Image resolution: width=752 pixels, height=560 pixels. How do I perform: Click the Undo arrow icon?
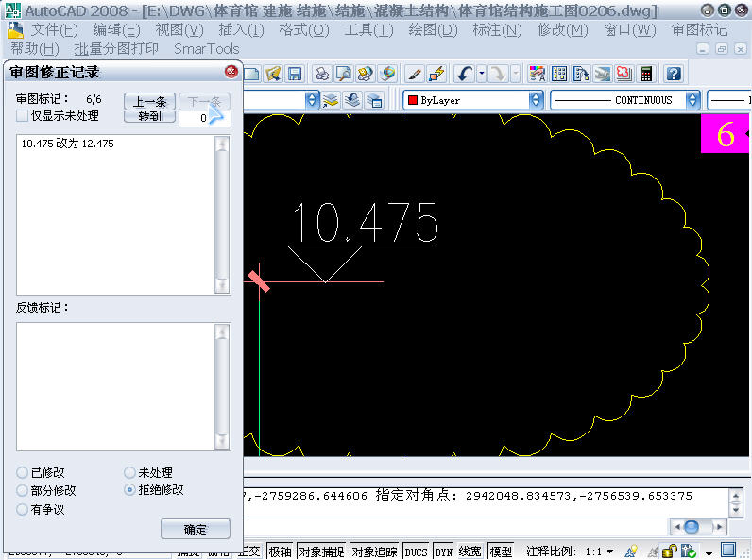pyautogui.click(x=465, y=74)
